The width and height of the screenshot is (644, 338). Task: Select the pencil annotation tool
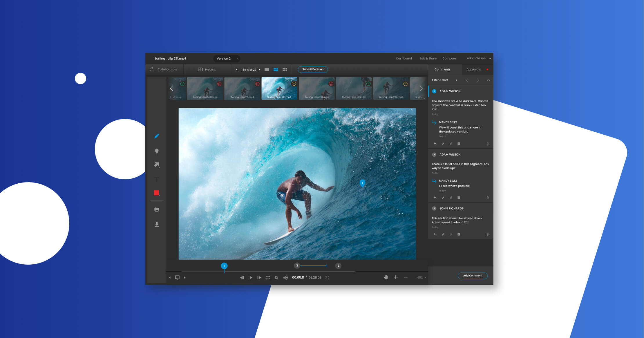click(157, 136)
